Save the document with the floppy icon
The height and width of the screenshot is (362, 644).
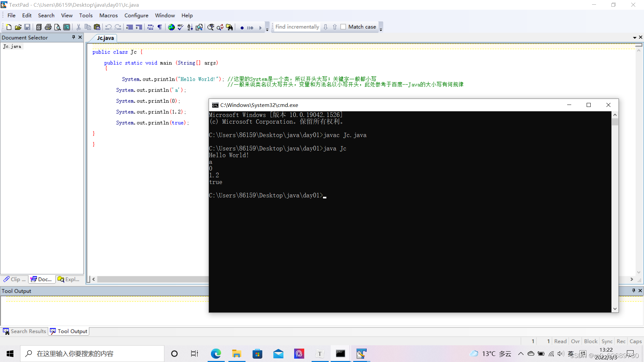point(28,27)
